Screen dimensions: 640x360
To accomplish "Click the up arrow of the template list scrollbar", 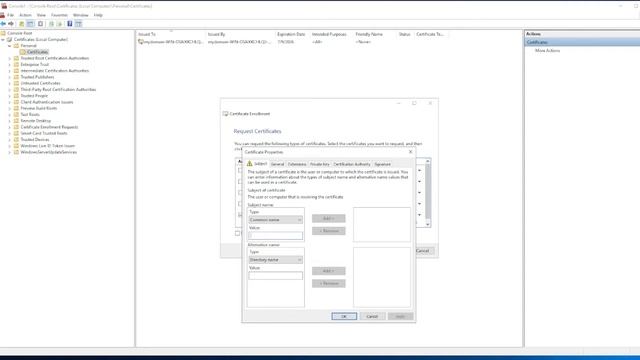I will [x=428, y=161].
